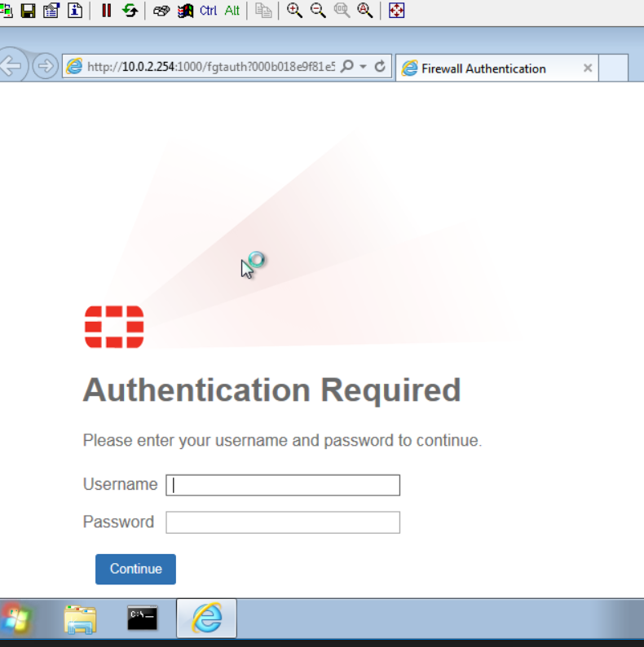The width and height of the screenshot is (644, 647).
Task: Click the zoom in magnifier icon
Action: (x=294, y=11)
